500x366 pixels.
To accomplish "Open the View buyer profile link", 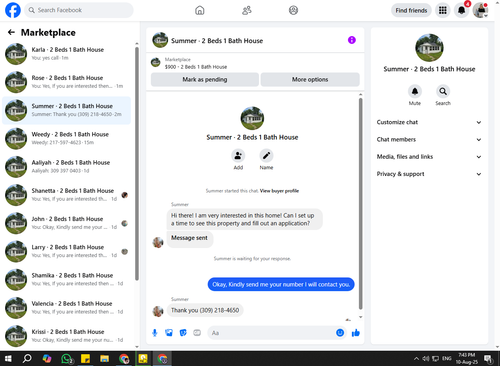I will point(279,191).
